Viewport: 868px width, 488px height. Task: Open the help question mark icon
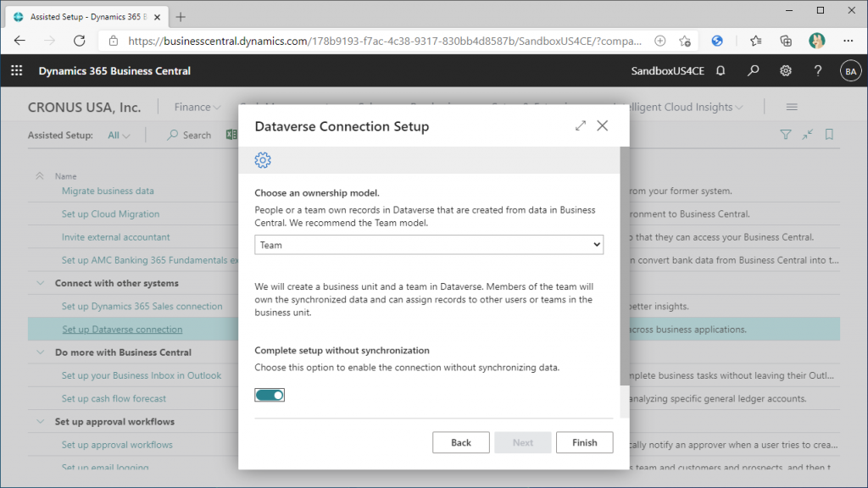click(818, 71)
